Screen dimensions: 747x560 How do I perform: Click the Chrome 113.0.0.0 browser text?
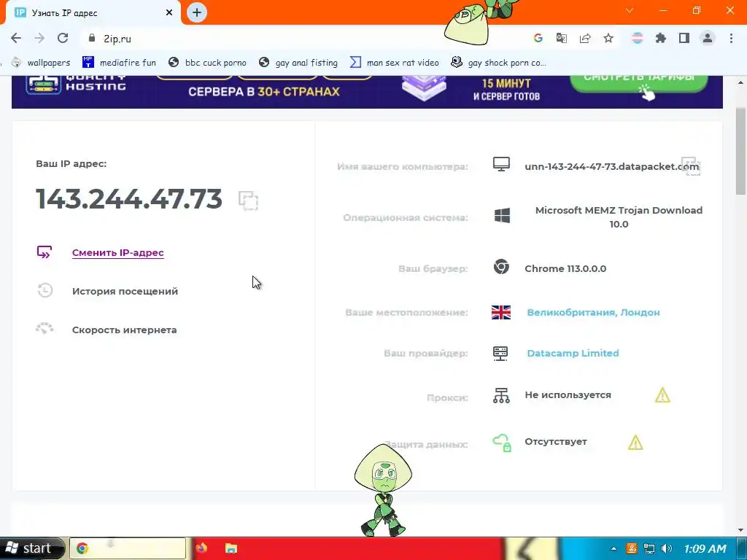[x=565, y=268]
